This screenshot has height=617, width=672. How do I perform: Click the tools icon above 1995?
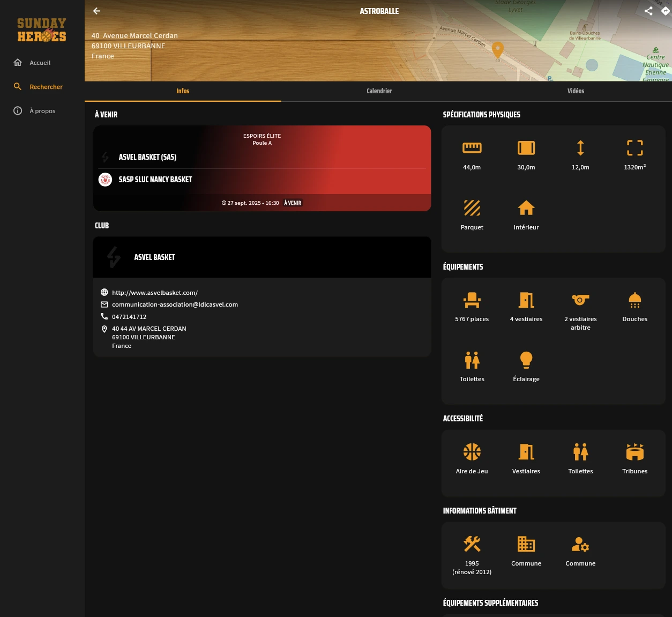(x=472, y=544)
